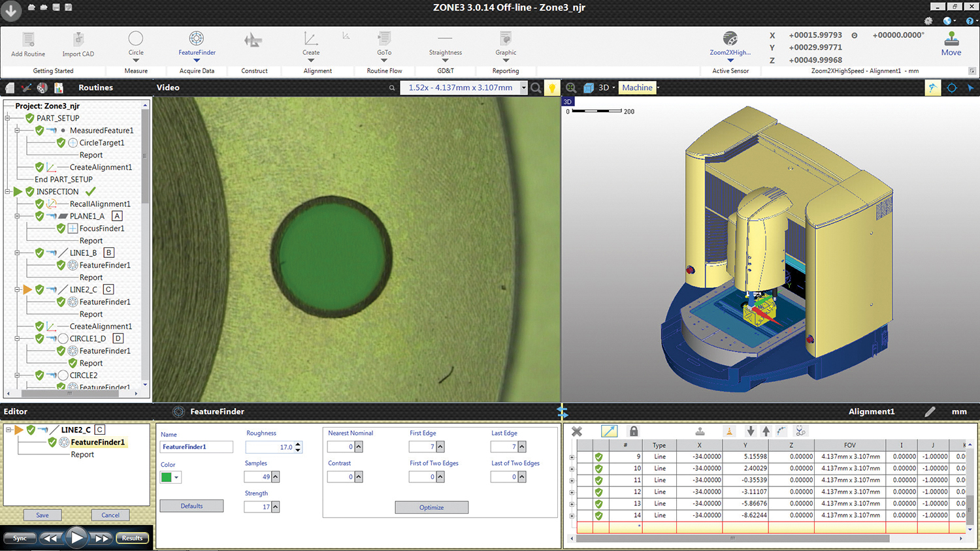Click the delete X icon above table
Screen dimensions: 980x551
[x=577, y=432]
